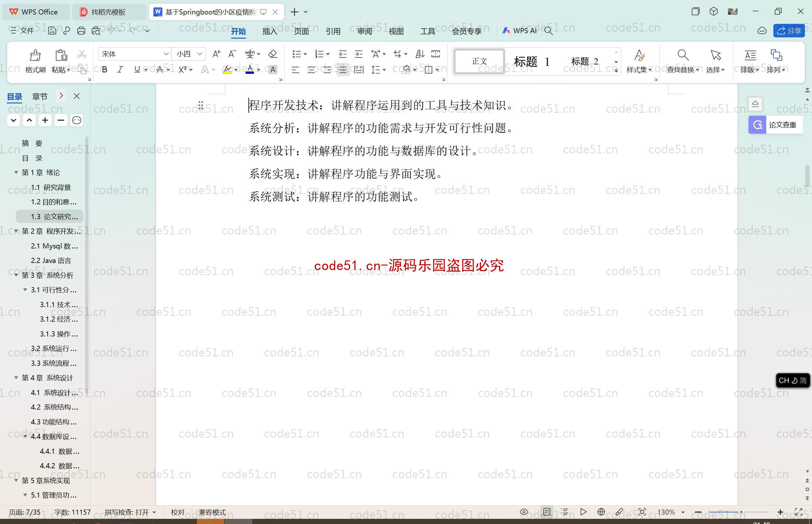
Task: Open the 开始 ribbon tab
Action: 239,30
